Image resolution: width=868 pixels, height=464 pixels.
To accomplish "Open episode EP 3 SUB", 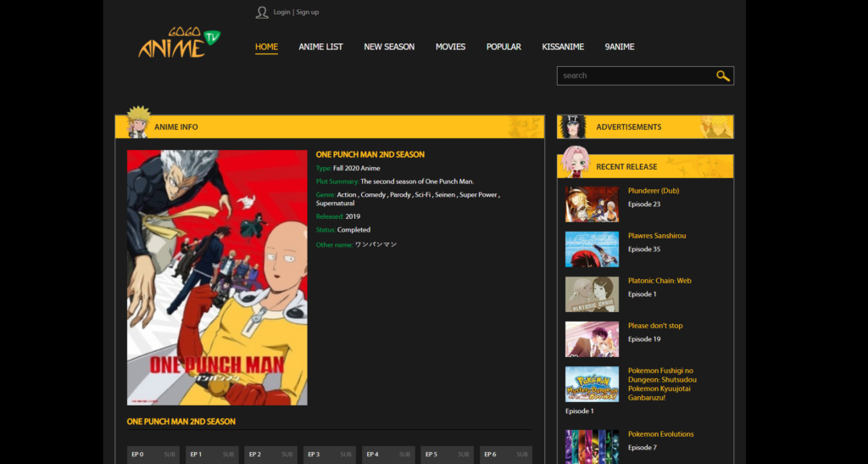I will (x=330, y=455).
